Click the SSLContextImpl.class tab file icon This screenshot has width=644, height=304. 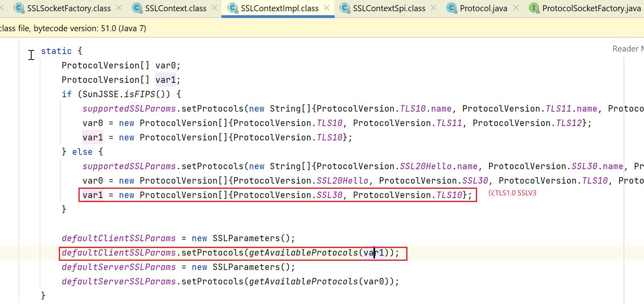coord(233,8)
